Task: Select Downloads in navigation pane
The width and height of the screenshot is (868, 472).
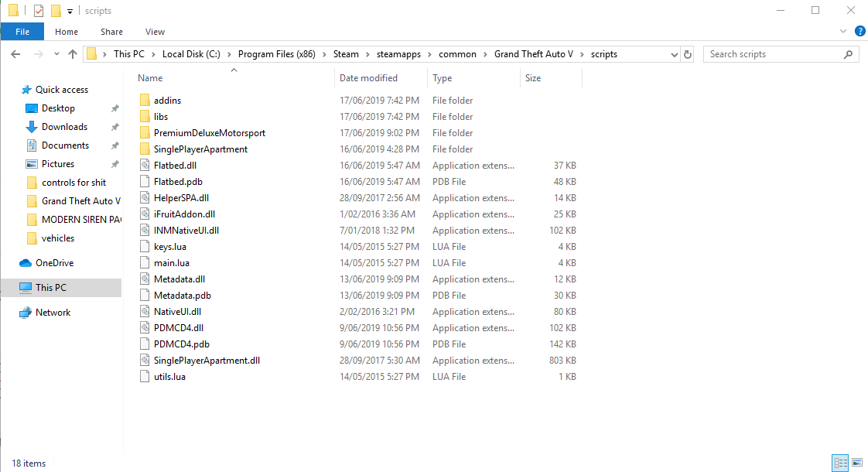Action: tap(64, 127)
